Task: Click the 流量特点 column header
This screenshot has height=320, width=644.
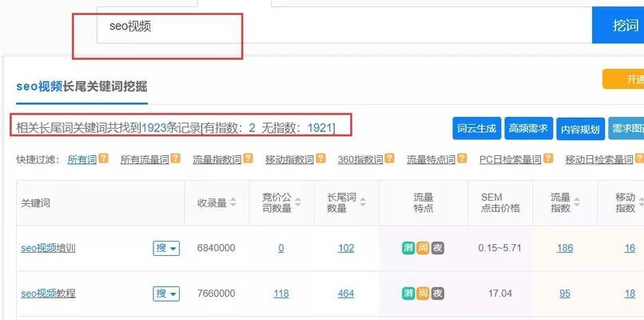Action: pyautogui.click(x=423, y=202)
